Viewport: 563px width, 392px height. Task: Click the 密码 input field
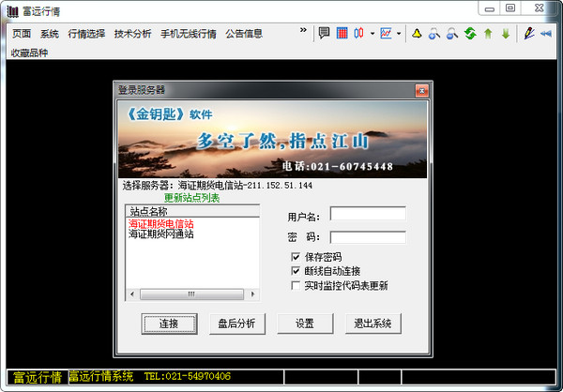tap(368, 237)
